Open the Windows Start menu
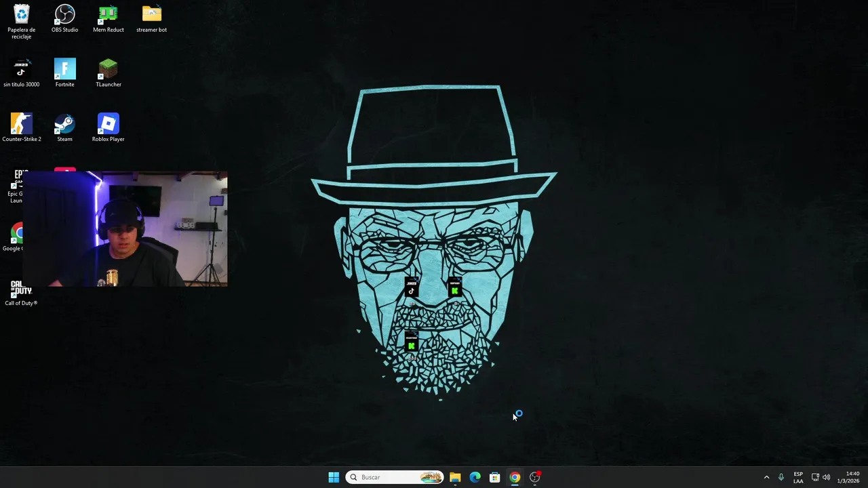Image resolution: width=868 pixels, height=488 pixels. [334, 477]
